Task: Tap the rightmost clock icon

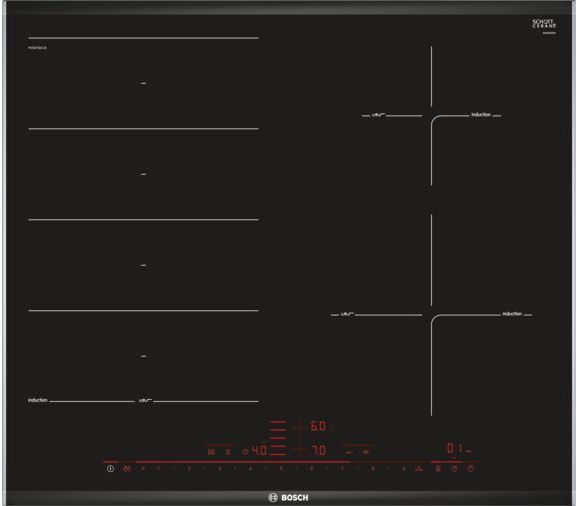Action: [471, 469]
